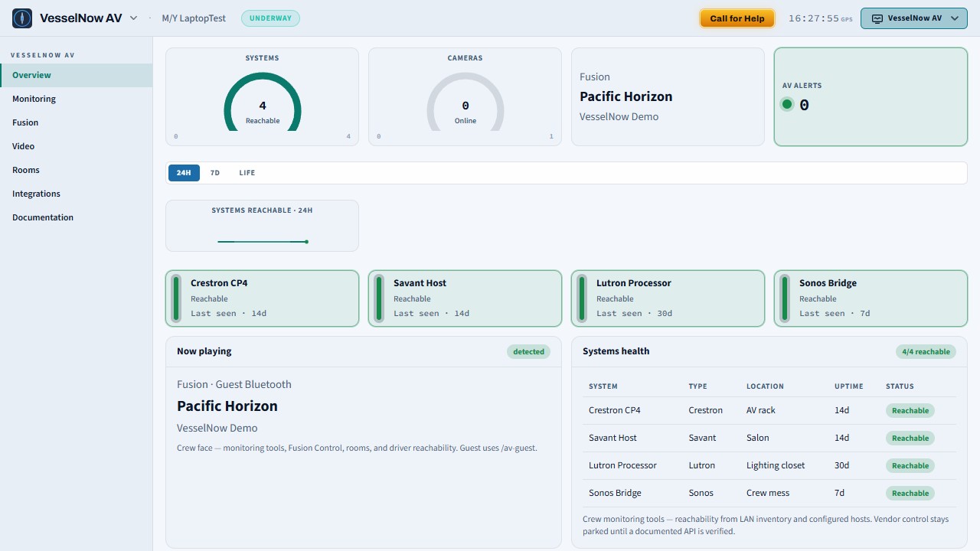Image resolution: width=980 pixels, height=551 pixels.
Task: Select the 24H time range
Action: [184, 173]
